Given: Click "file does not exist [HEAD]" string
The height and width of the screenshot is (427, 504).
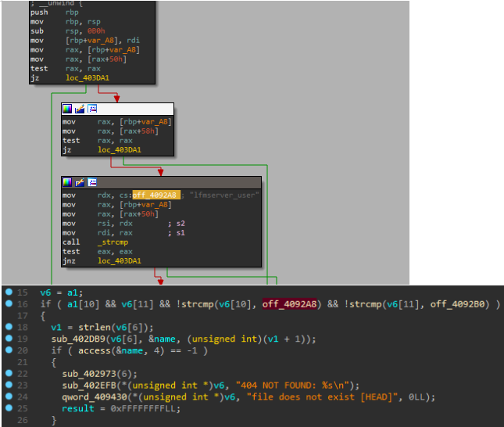Looking at the screenshot, I should 323,397.
